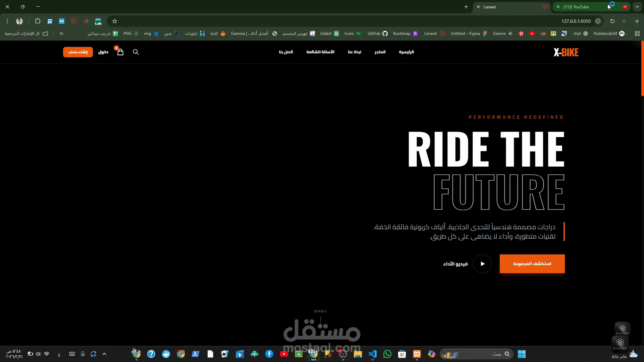
Task: Open Copilot from taskbar
Action: pyautogui.click(x=432, y=354)
